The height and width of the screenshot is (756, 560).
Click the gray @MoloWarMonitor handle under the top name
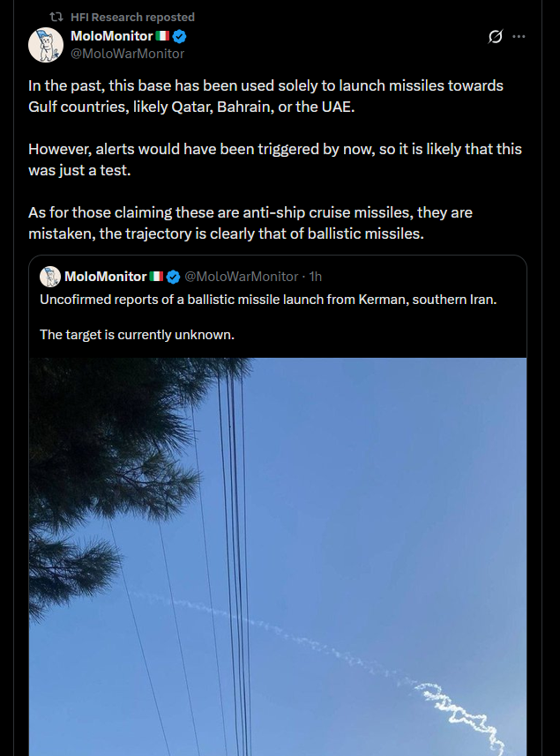[x=128, y=54]
